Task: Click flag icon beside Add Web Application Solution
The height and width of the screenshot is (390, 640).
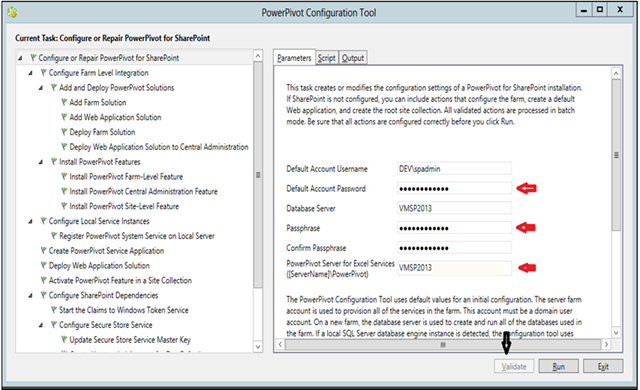Action: click(64, 117)
